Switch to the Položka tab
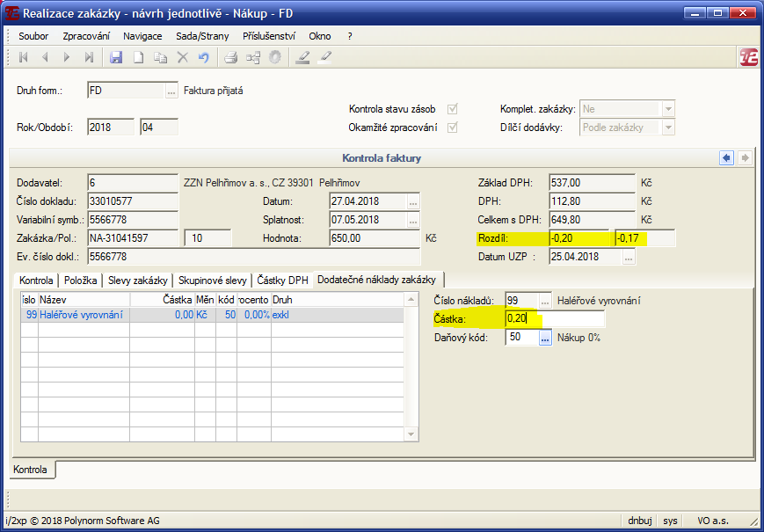This screenshot has width=764, height=532. click(x=80, y=281)
